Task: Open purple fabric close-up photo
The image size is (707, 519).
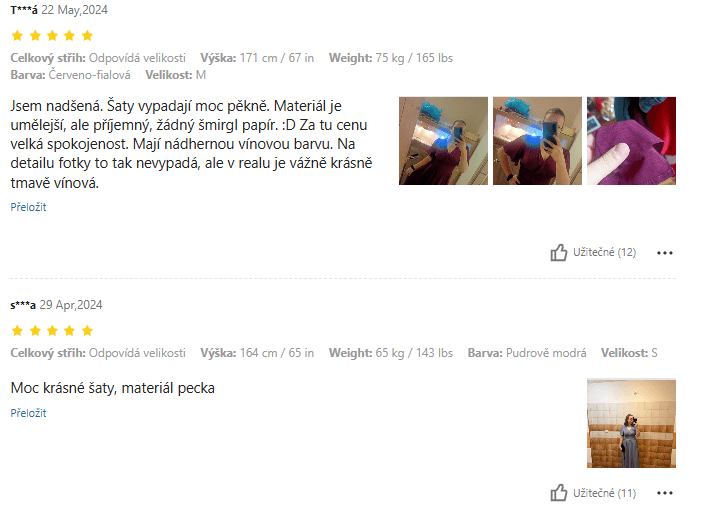Action: click(631, 141)
